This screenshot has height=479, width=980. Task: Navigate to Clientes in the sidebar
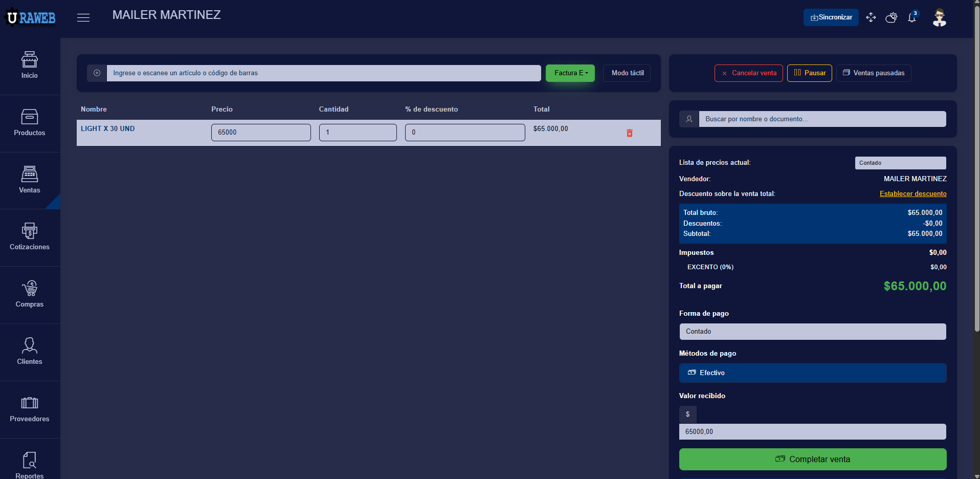click(x=30, y=352)
